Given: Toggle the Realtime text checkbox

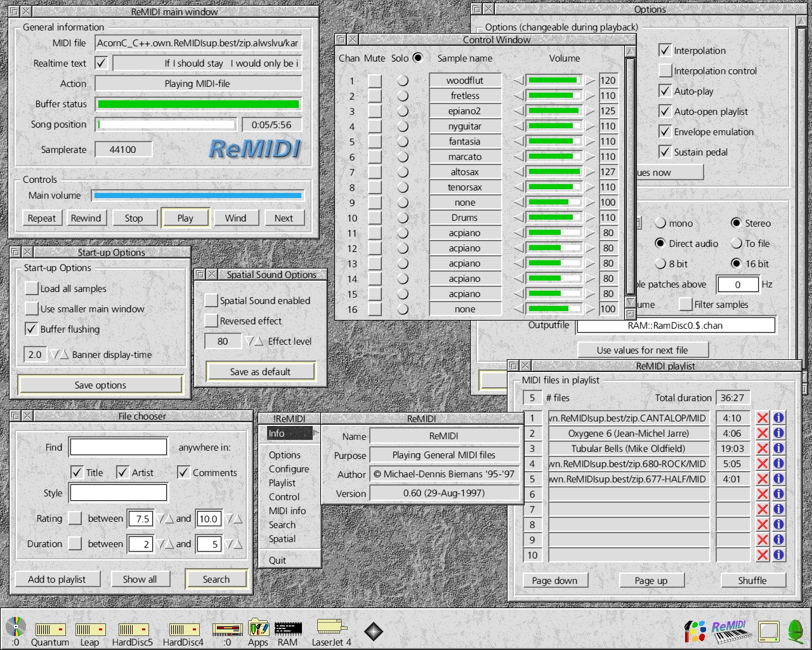Looking at the screenshot, I should [x=101, y=63].
